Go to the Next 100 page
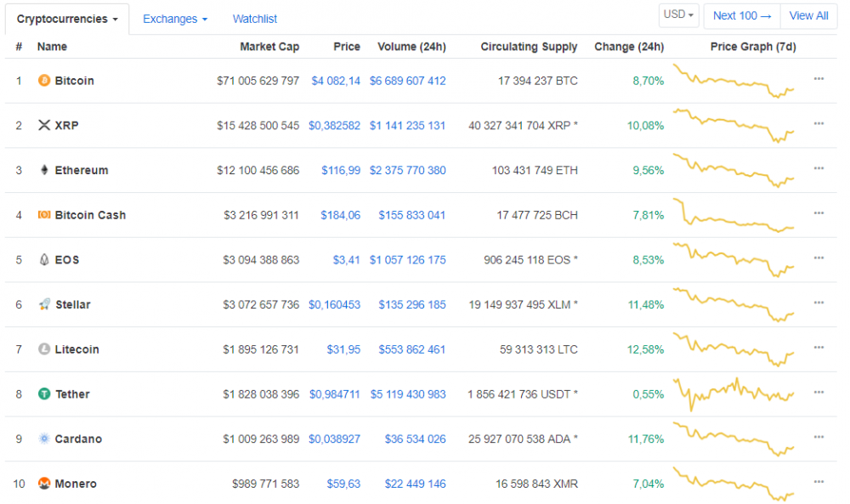 click(742, 15)
